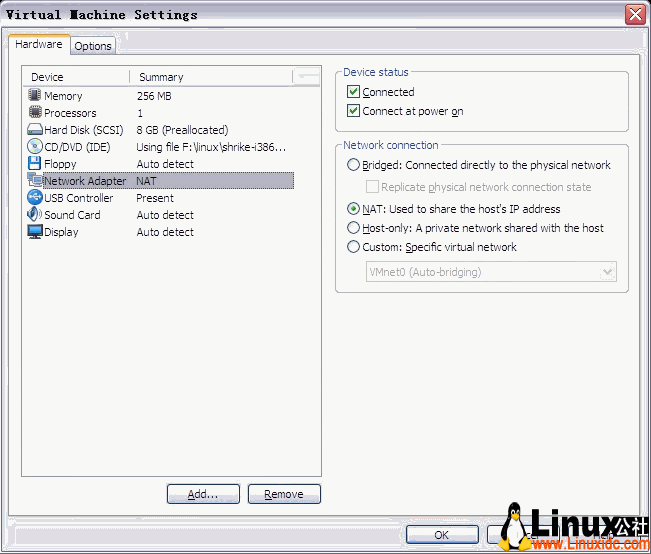Choose NAT network connection radio button
The width and height of the screenshot is (651, 554).
[x=353, y=208]
